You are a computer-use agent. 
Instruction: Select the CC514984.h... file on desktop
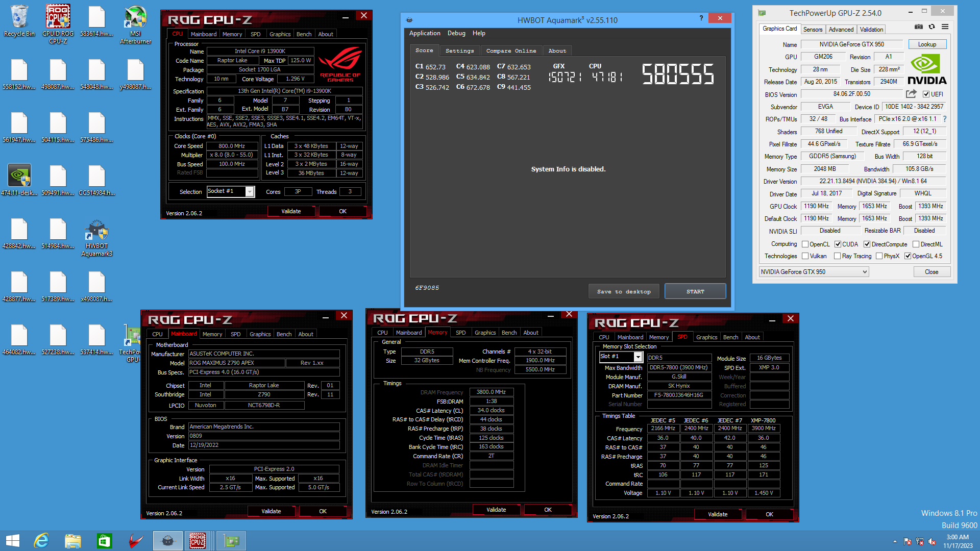click(97, 180)
